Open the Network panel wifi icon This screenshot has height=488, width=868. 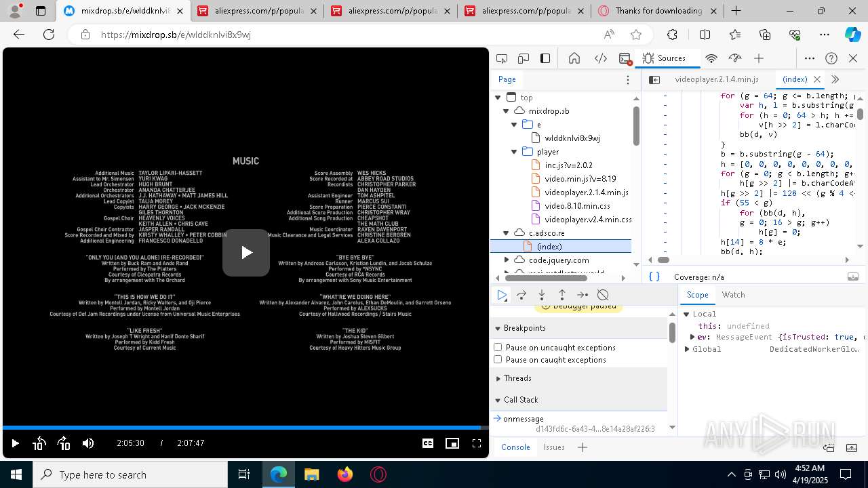711,58
